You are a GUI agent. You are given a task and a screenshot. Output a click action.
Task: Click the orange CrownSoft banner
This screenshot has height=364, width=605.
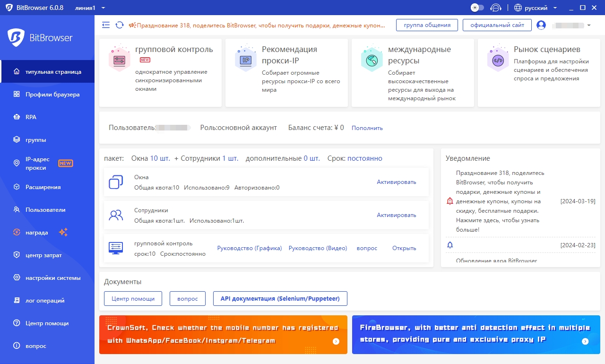click(x=223, y=335)
